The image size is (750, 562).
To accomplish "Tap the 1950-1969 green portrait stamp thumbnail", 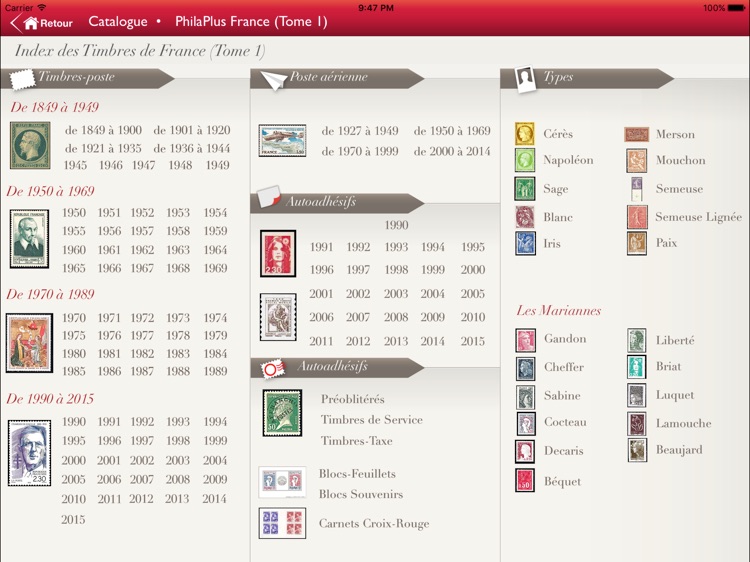I will click(x=29, y=238).
